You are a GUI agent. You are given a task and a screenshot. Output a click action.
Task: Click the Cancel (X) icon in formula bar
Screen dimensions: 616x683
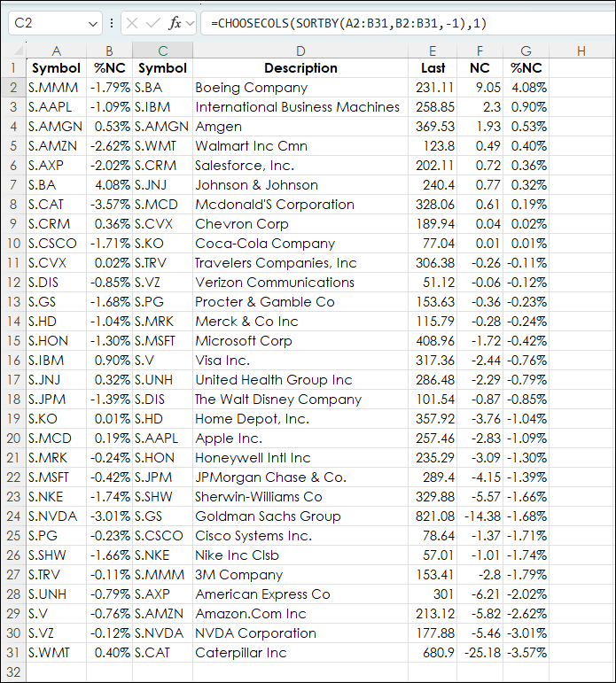click(x=133, y=24)
